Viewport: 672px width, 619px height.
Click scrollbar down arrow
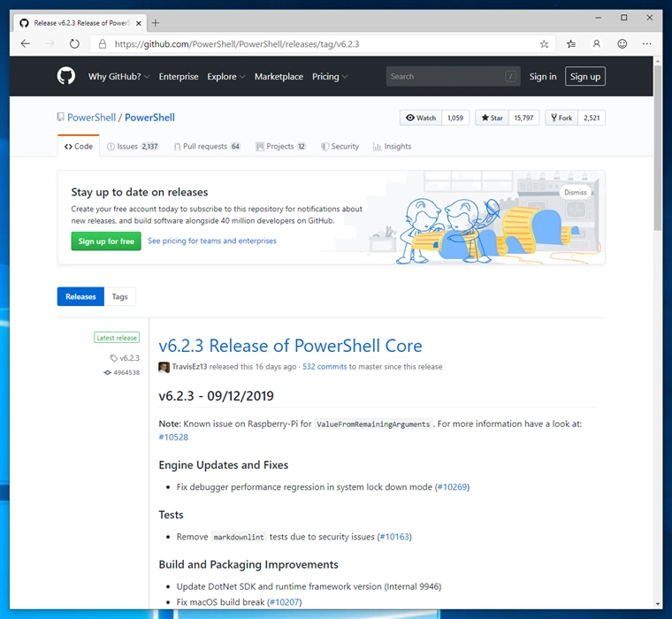coord(658,604)
